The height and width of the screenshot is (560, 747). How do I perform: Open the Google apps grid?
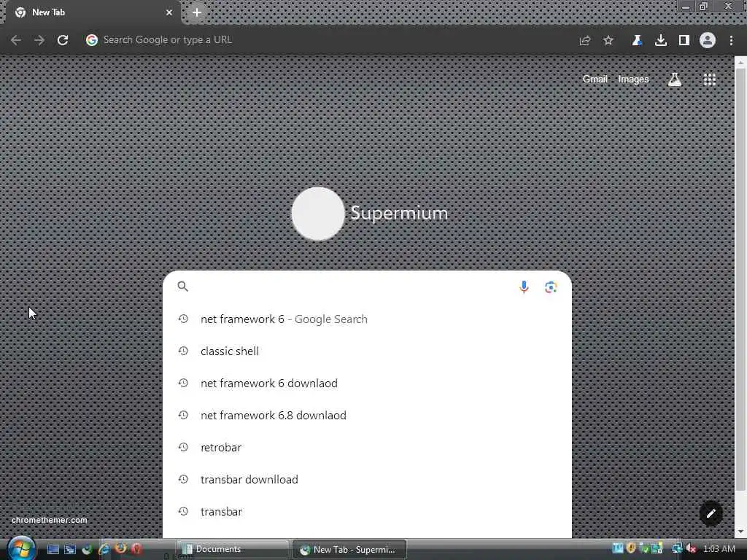pyautogui.click(x=709, y=79)
